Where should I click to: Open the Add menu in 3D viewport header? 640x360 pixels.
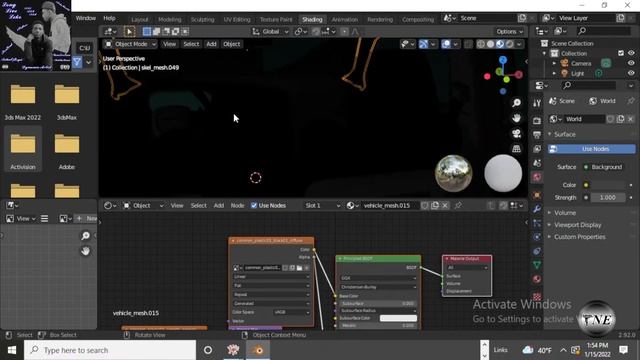(x=211, y=44)
